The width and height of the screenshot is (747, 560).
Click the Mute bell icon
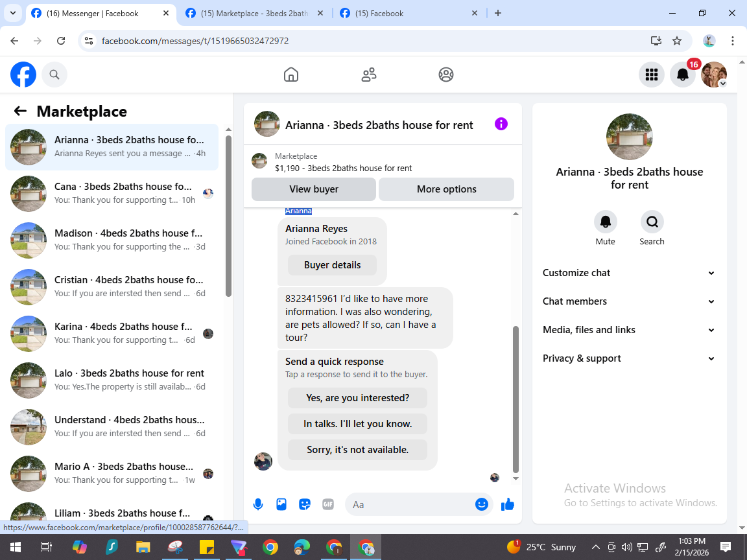(x=605, y=222)
